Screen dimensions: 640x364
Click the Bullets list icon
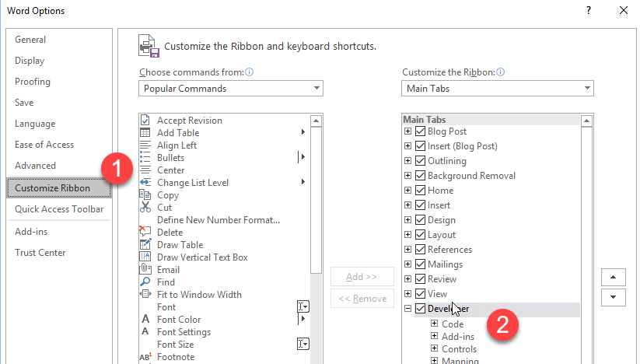coord(145,158)
